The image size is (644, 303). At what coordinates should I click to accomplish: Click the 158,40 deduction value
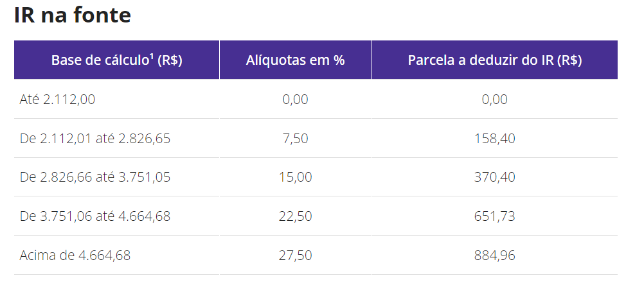point(494,139)
